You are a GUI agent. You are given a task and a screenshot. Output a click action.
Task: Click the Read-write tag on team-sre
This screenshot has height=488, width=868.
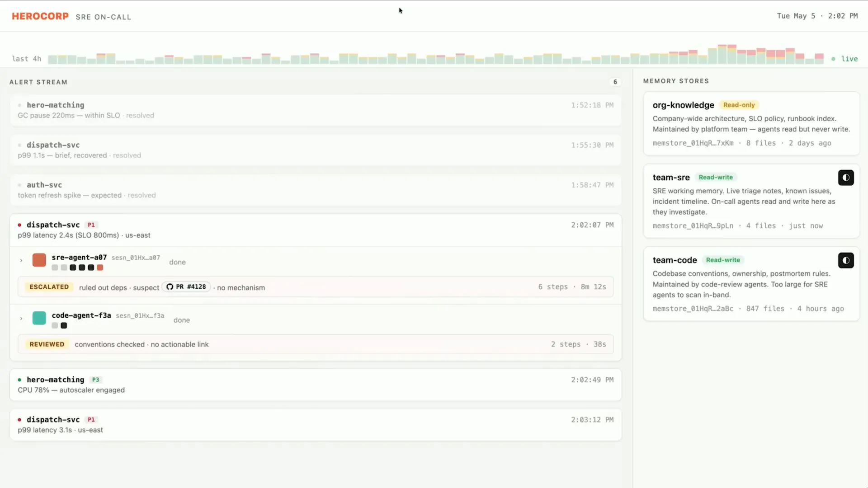pos(716,177)
